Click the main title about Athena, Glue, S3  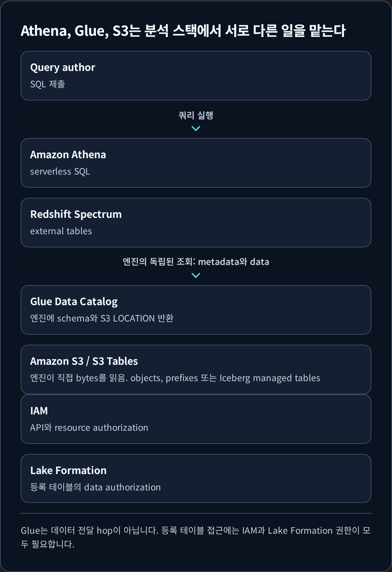183,31
